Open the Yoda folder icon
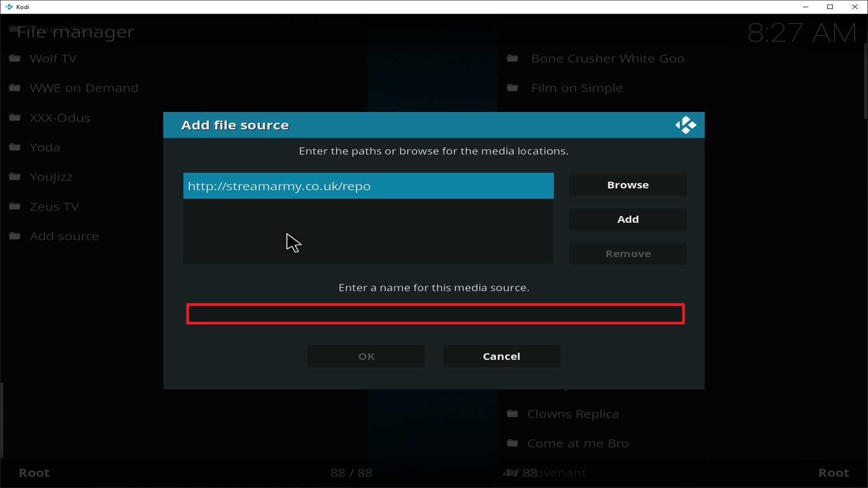 (x=15, y=147)
